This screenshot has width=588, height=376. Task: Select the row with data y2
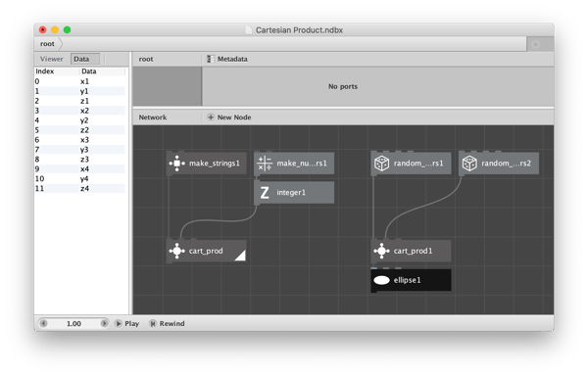(80, 120)
